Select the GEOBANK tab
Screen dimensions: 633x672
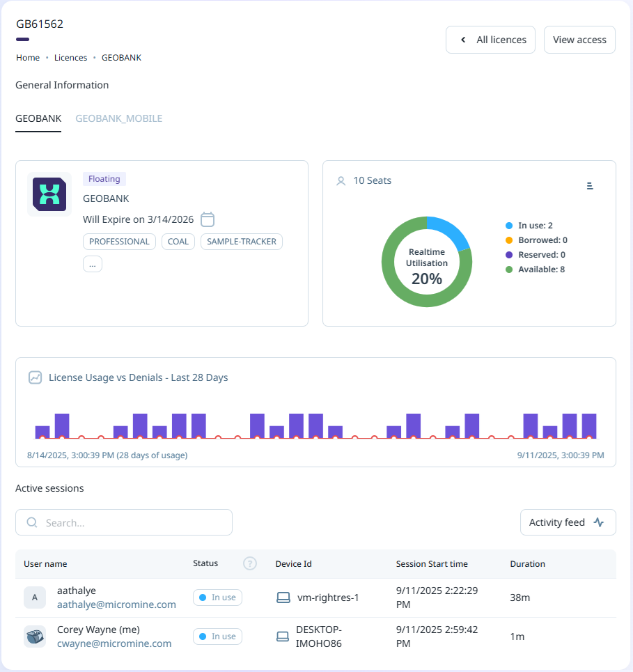(x=38, y=118)
